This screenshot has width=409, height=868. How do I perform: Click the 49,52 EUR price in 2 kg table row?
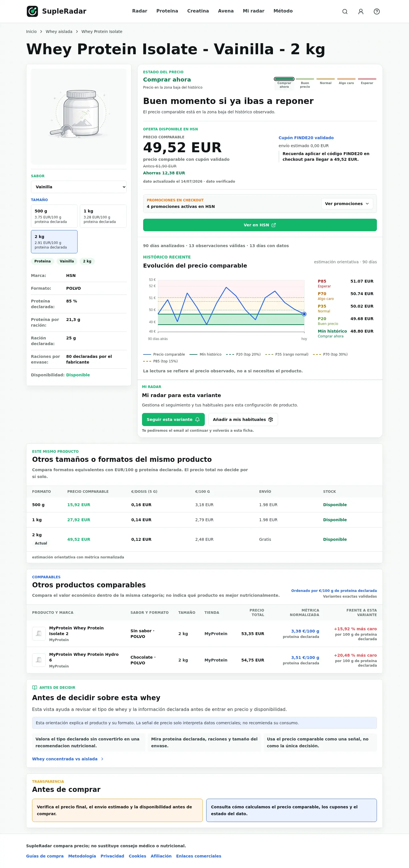(x=79, y=539)
